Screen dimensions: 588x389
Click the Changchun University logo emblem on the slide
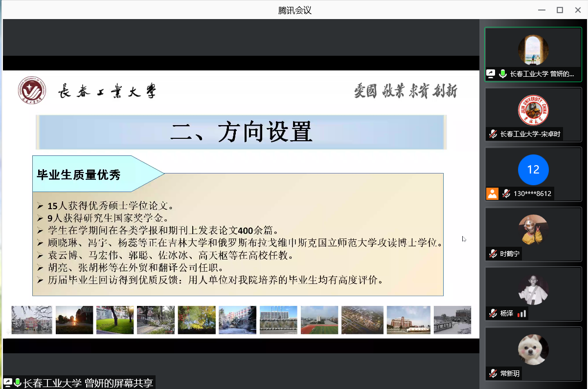pyautogui.click(x=31, y=90)
